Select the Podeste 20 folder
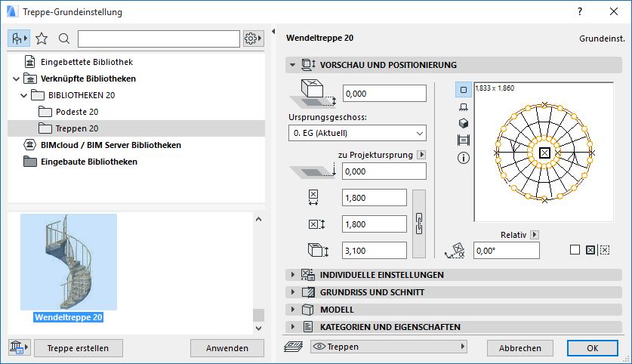The image size is (632, 364). coord(72,112)
